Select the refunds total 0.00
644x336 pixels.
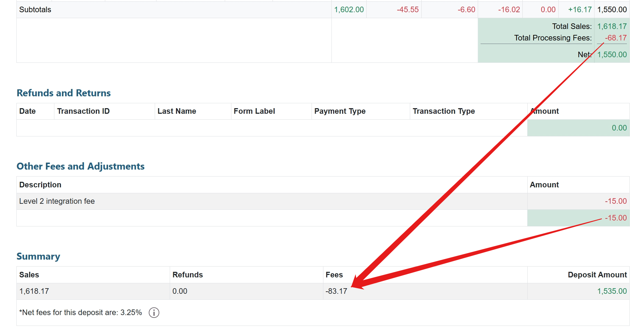tap(619, 128)
